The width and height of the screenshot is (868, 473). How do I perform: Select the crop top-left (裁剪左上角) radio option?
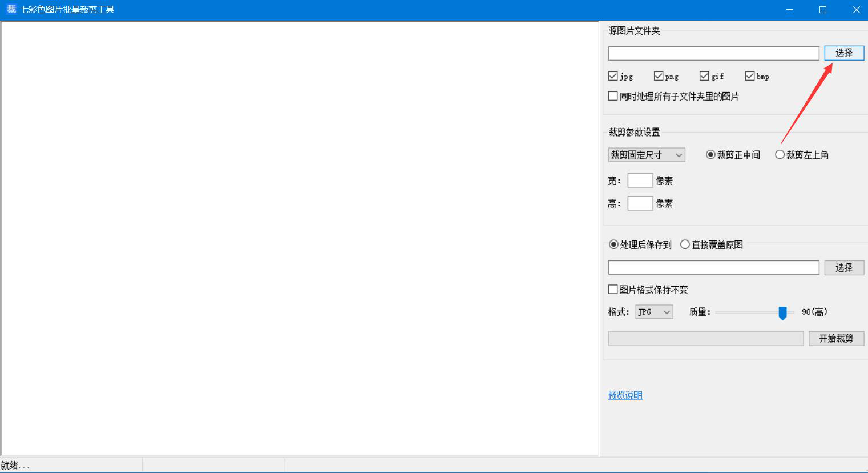click(x=780, y=155)
